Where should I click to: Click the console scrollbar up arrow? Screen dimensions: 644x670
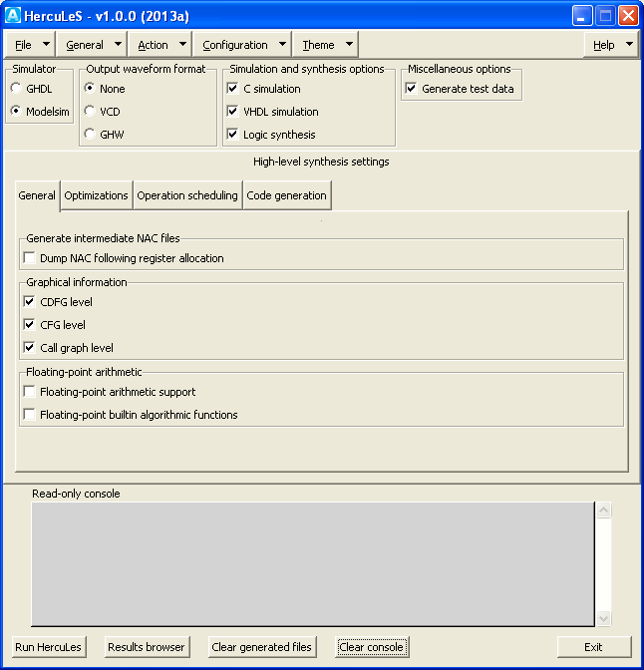point(603,509)
